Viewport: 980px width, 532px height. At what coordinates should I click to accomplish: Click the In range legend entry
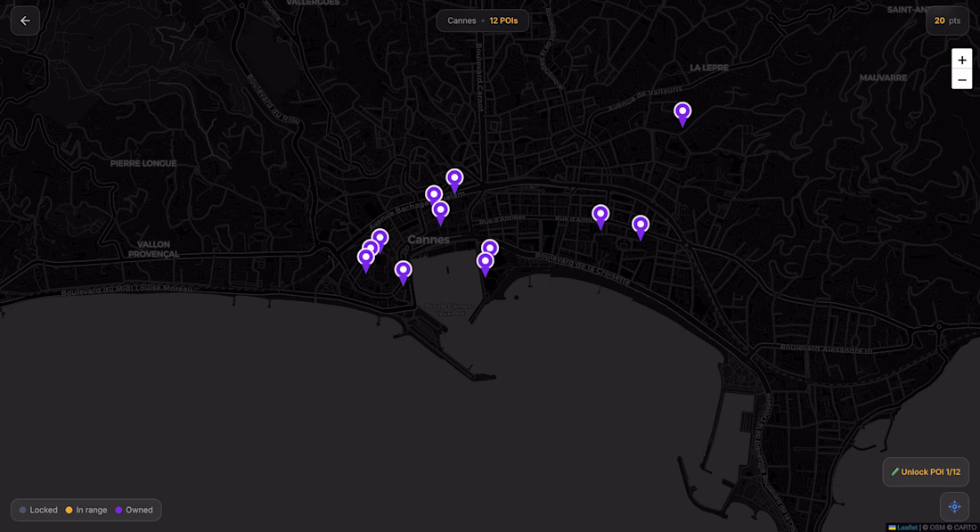coord(86,510)
